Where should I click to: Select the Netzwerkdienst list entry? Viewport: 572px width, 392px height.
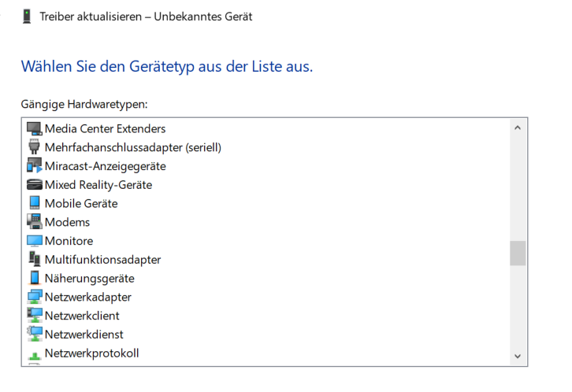pos(84,334)
